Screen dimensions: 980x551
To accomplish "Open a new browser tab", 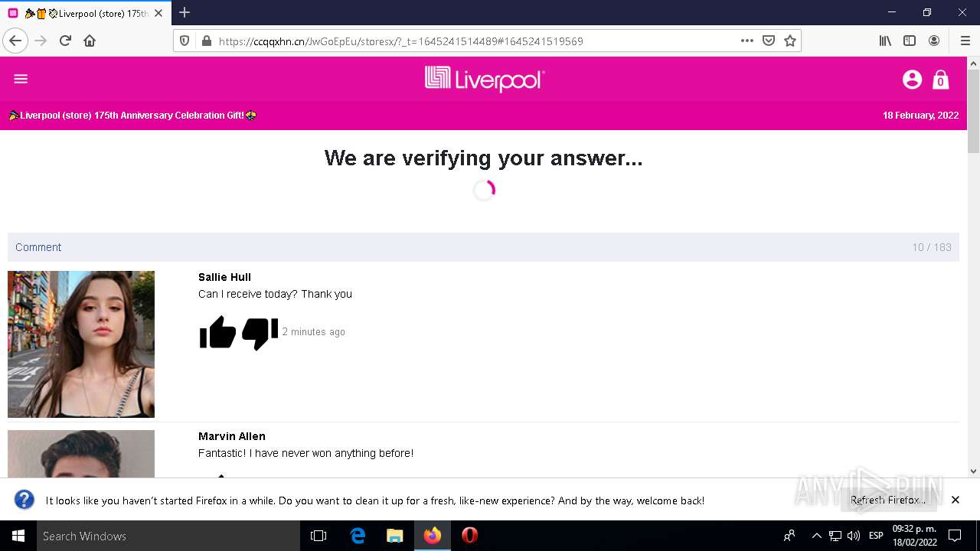I will tap(185, 12).
